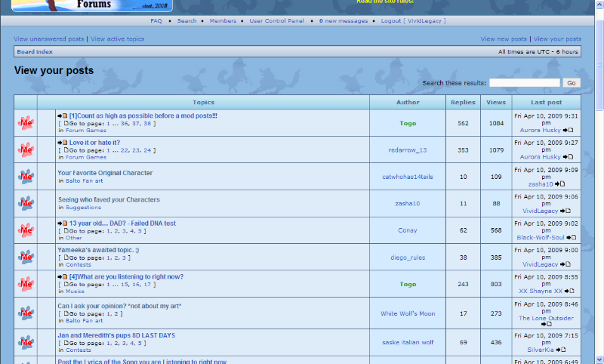Click paw icon beside Your Favorite Original Character

[26, 177]
